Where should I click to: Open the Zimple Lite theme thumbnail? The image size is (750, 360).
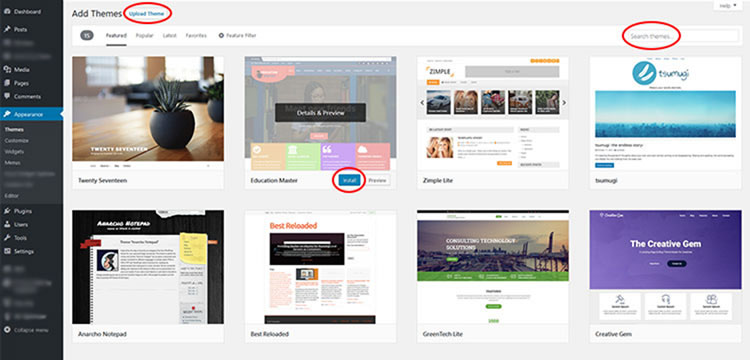click(x=493, y=113)
